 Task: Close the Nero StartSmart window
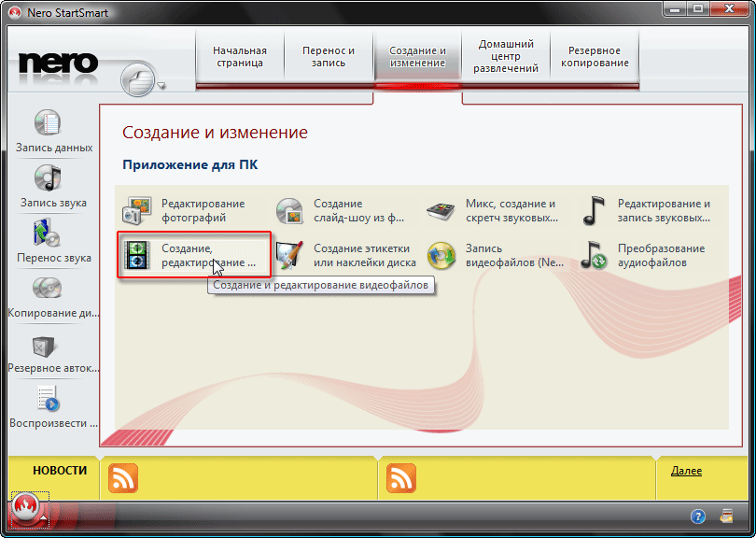tap(729, 9)
